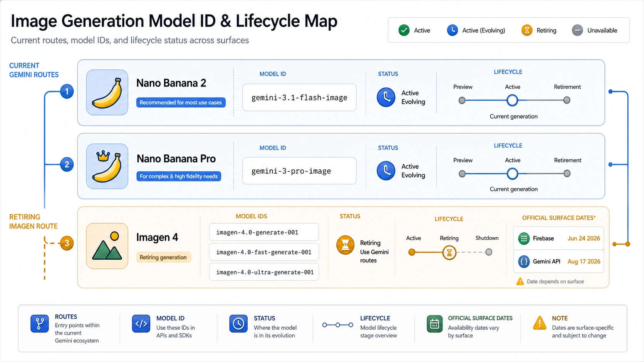Click the gemini-3.1-flash-image model ID box

[x=299, y=98]
